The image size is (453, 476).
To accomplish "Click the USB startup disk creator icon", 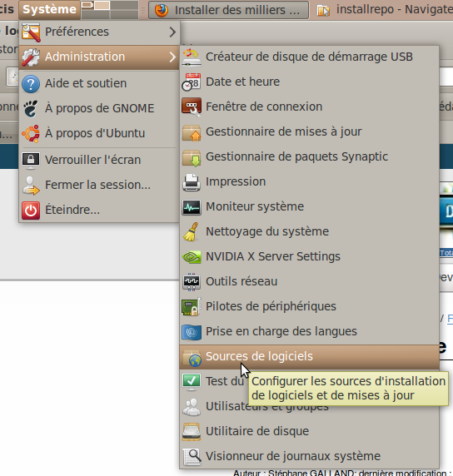I will coord(192,57).
